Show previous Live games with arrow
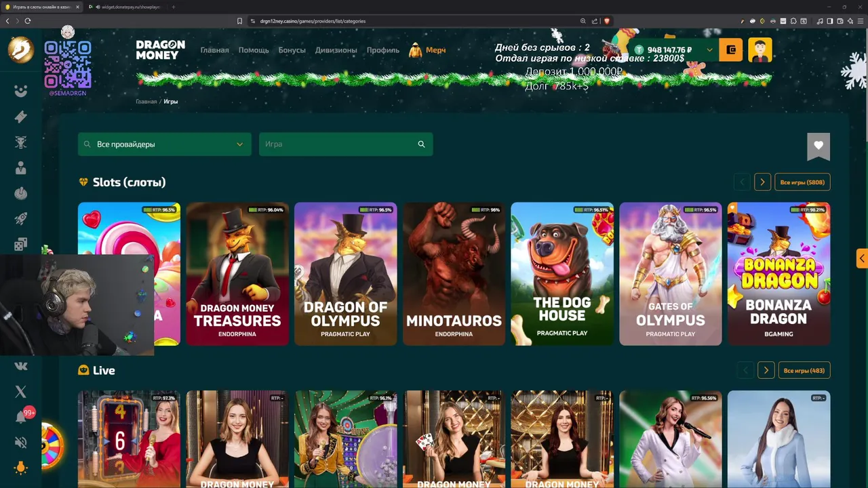 pyautogui.click(x=746, y=371)
